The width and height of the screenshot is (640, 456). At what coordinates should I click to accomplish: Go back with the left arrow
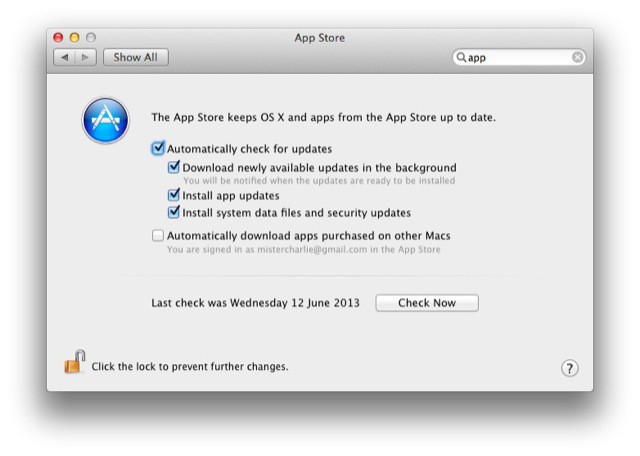[65, 58]
